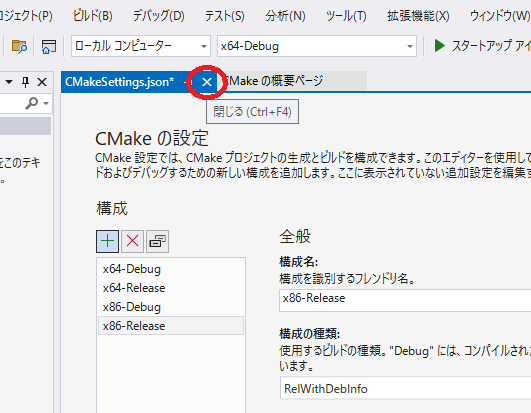531x413 pixels.
Task: Select x86-Debug in configuration list
Action: 171,307
